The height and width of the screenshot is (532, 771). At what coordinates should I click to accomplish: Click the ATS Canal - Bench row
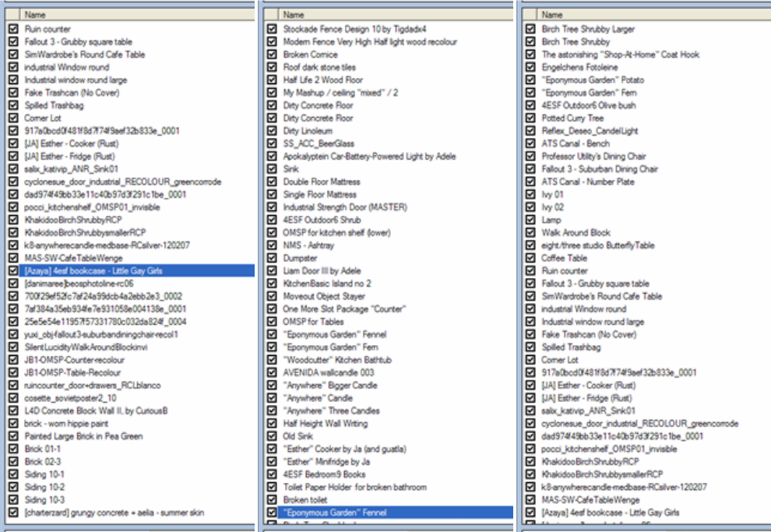pos(576,143)
